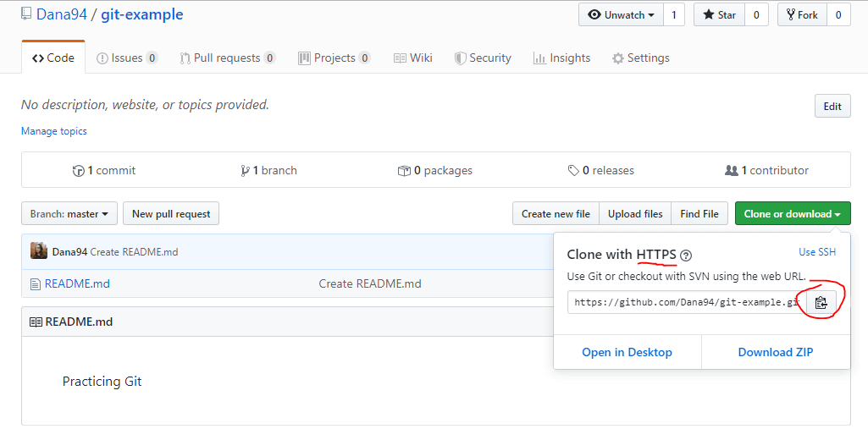Click Dana94 avatar thumbnail in commit row

(39, 251)
